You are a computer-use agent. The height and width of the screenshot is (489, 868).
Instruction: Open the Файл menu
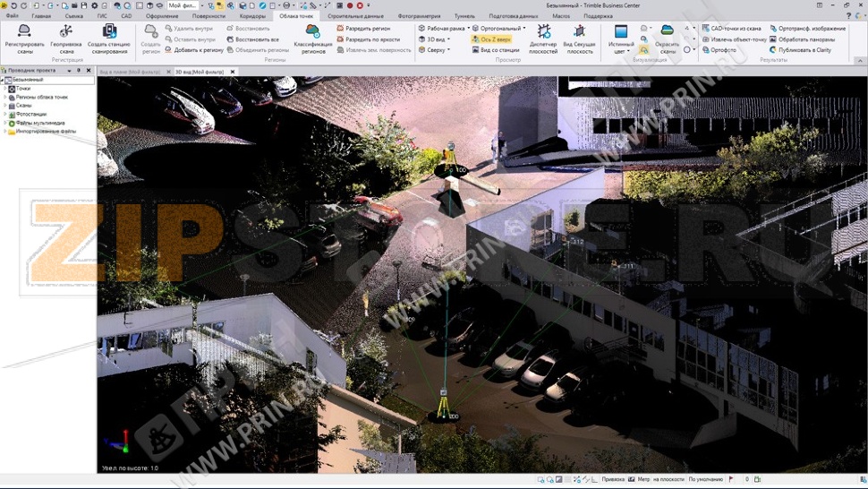[13, 16]
